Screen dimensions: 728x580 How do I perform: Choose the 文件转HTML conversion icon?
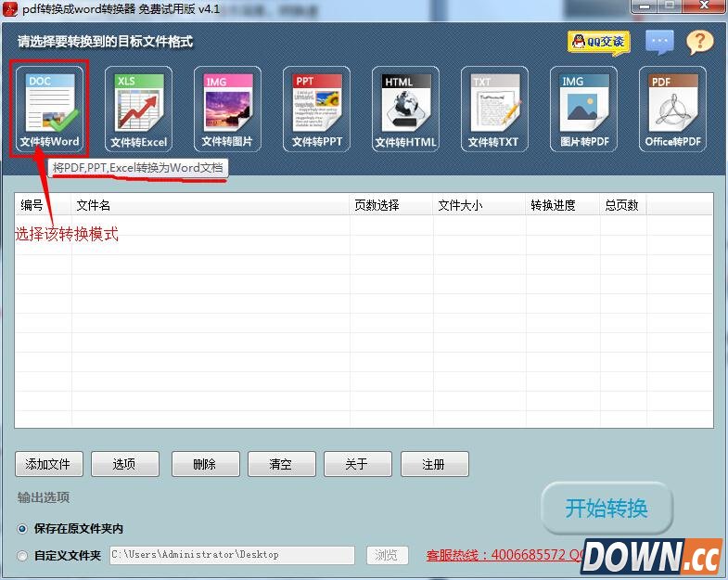point(406,110)
